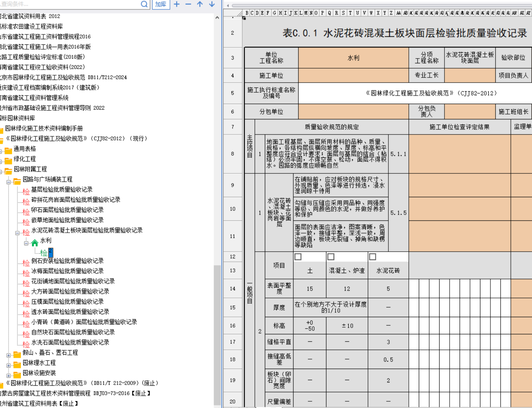This screenshot has height=408, width=532.
Task: Click the orange 施工单位 input cell
Action: (353, 76)
